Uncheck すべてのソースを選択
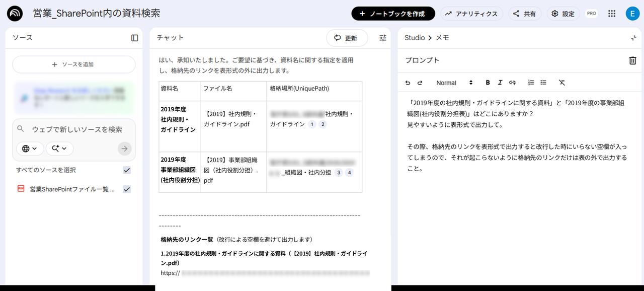The width and height of the screenshot is (644, 291). click(x=127, y=170)
